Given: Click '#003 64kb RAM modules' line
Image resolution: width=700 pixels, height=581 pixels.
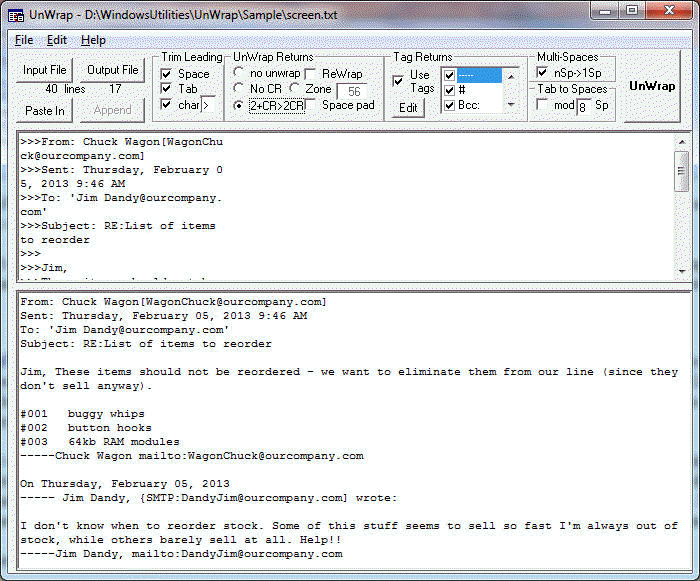Looking at the screenshot, I should pos(100,442).
